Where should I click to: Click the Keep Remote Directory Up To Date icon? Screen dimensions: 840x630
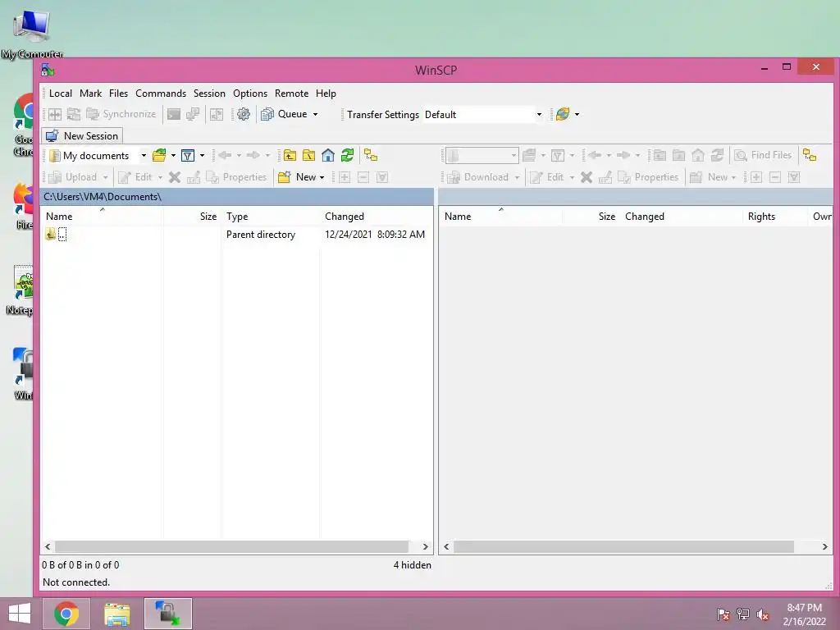coord(73,114)
